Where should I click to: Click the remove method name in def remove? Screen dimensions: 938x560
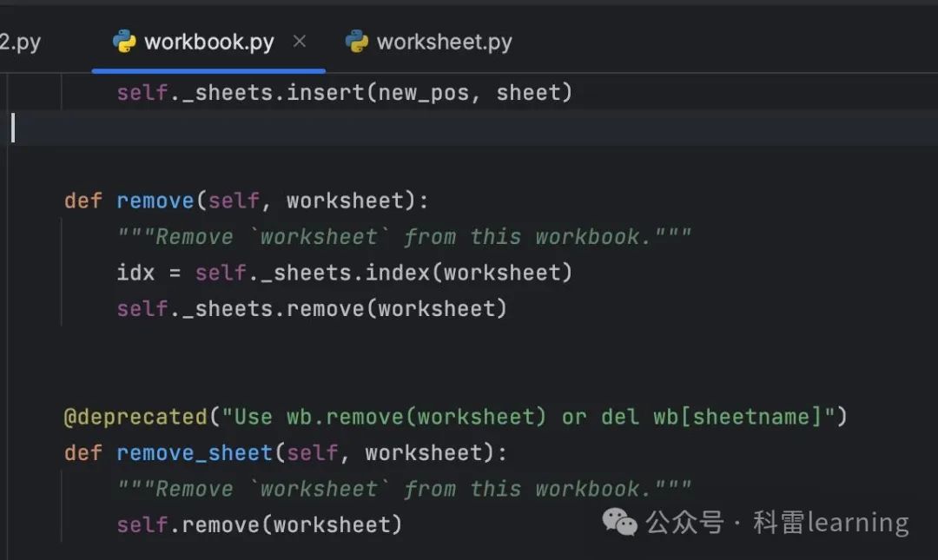(x=155, y=201)
